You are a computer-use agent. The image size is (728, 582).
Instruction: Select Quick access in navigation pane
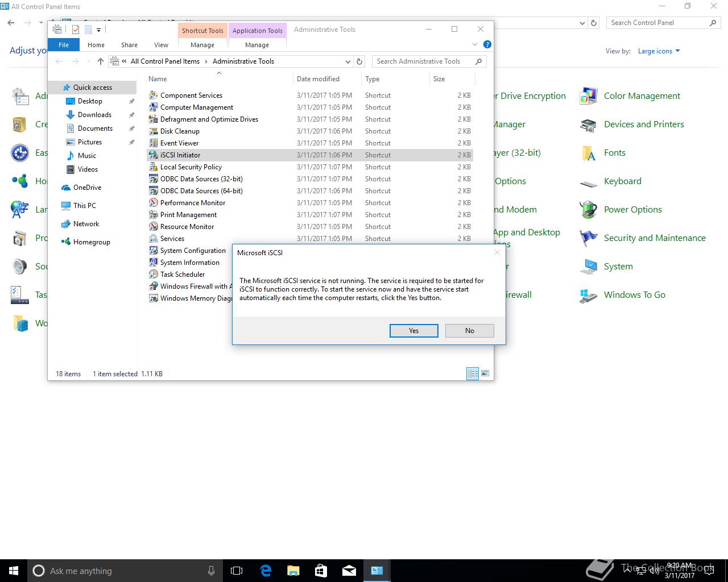[93, 88]
